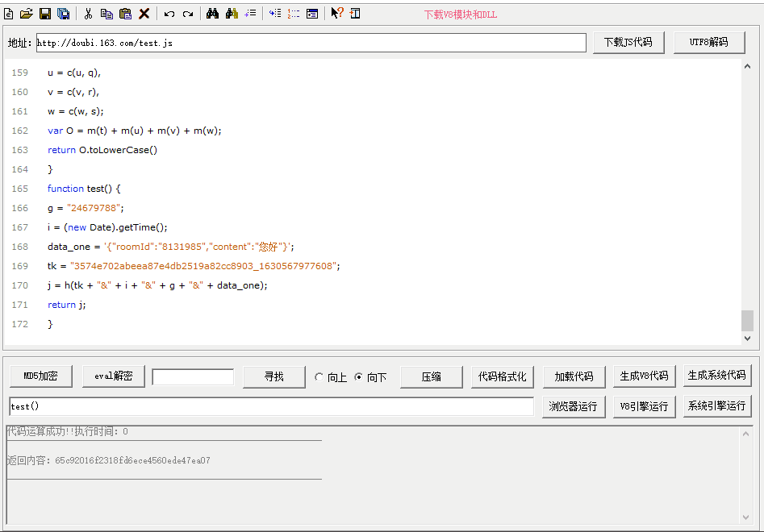
Task: Open Find with the first binoculars icon
Action: 213,14
